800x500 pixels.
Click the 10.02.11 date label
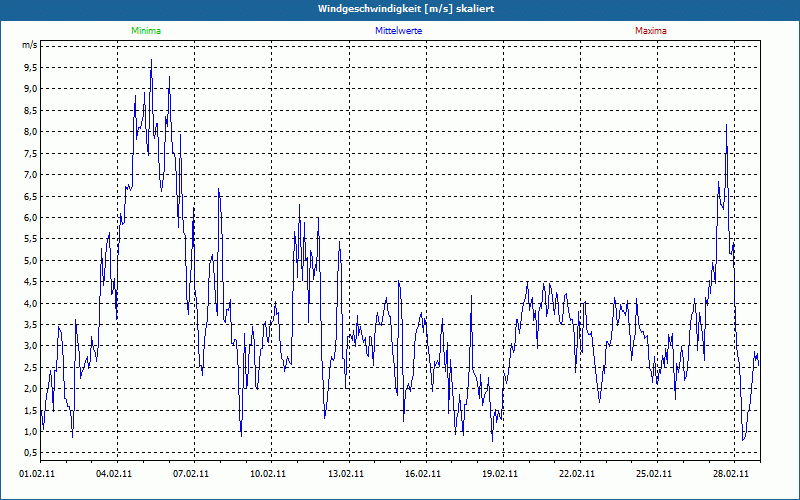point(268,473)
